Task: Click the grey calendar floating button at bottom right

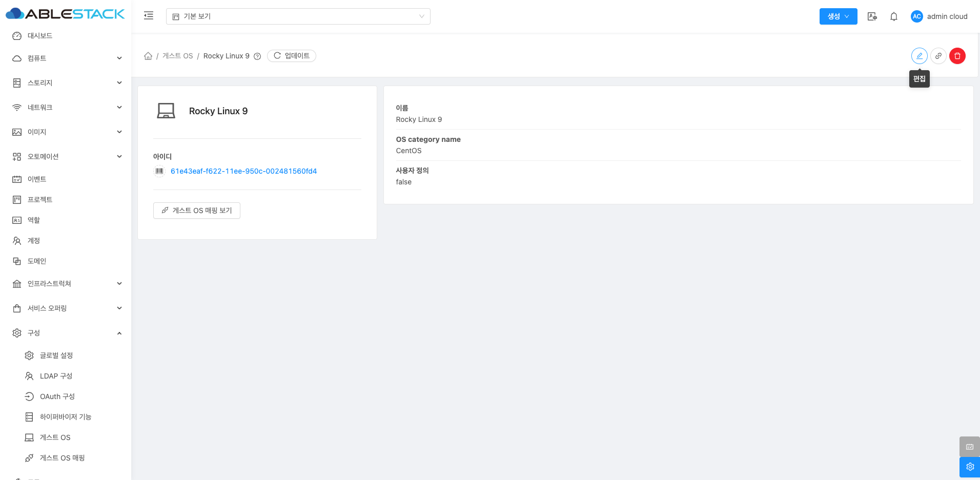Action: click(970, 447)
